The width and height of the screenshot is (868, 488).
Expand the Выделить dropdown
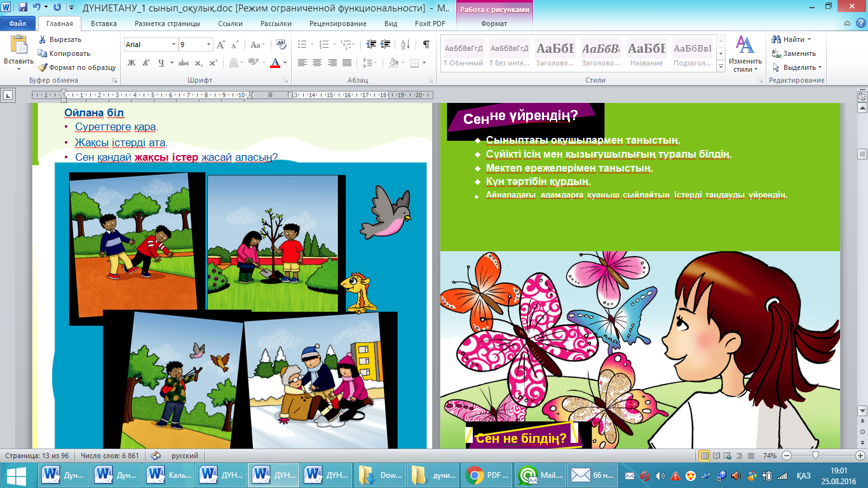(x=797, y=67)
